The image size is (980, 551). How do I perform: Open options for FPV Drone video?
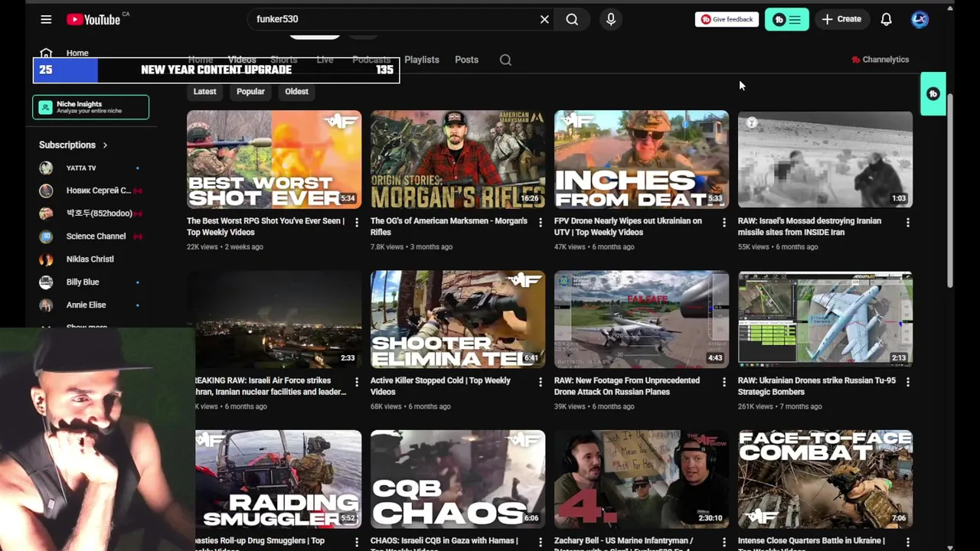click(x=724, y=223)
